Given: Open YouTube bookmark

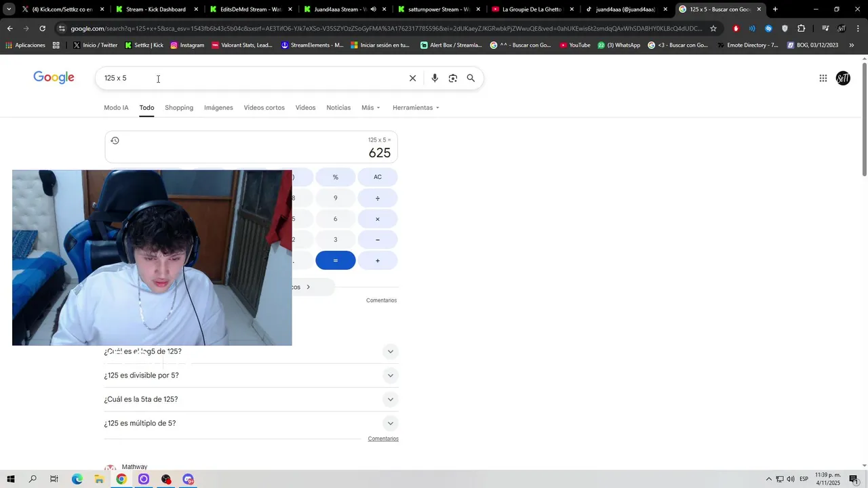Looking at the screenshot, I should tap(575, 45).
